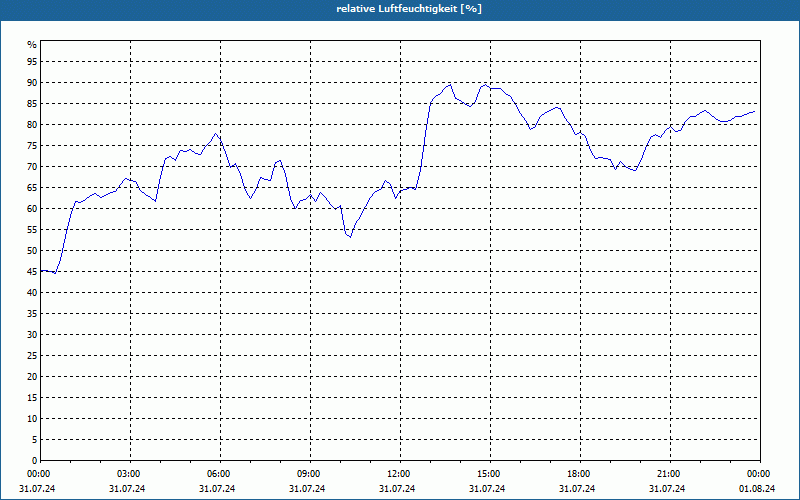Click the y-axis value 60
Image resolution: width=800 pixels, height=500 pixels.
32,209
